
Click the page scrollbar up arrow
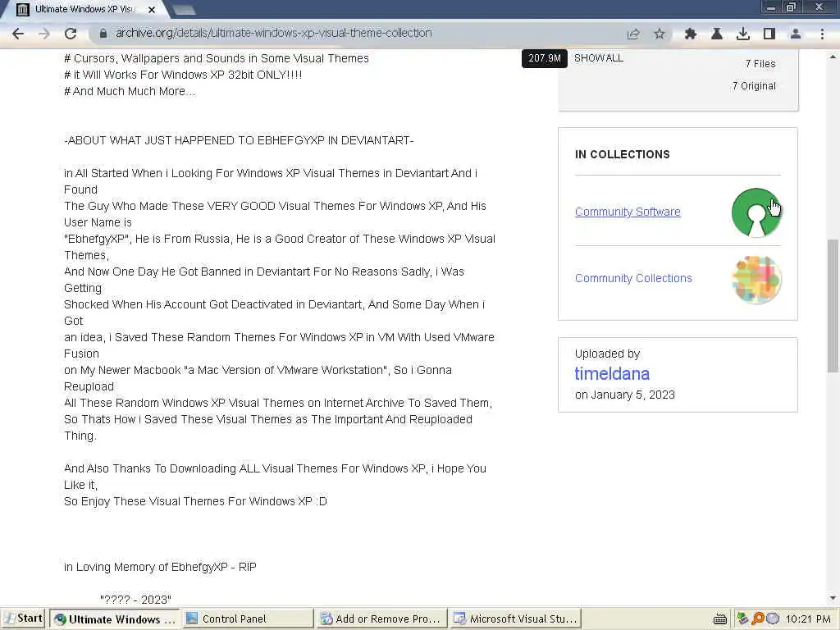[833, 56]
